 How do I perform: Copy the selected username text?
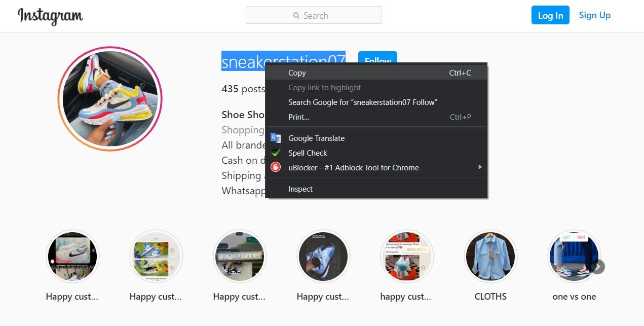click(297, 73)
